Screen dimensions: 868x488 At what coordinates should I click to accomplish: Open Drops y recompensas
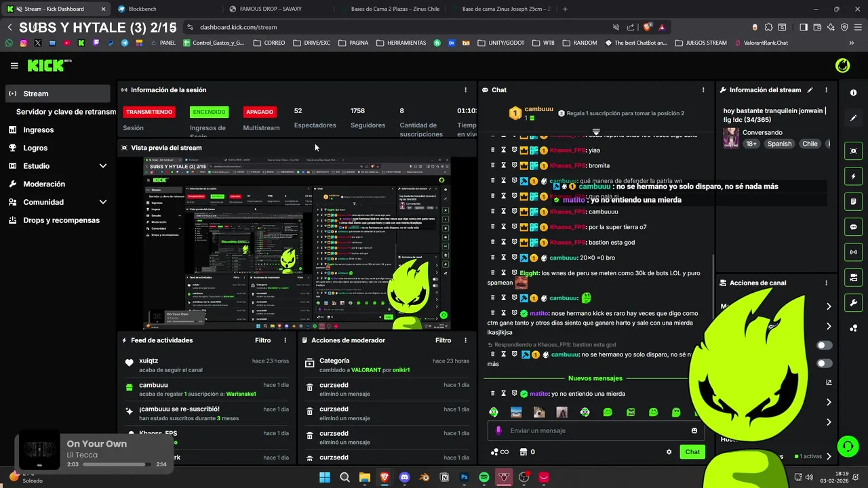click(x=58, y=220)
